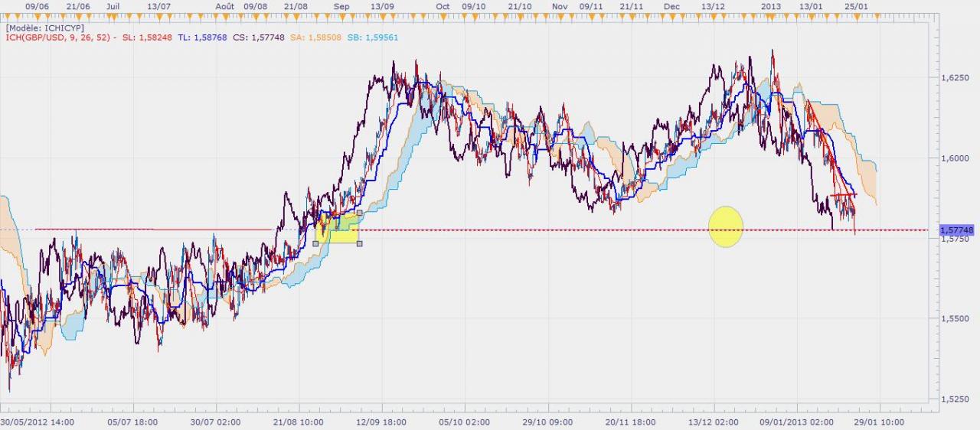This screenshot has width=980, height=430.
Task: Click the 09/01/2013 02:00 timestamp
Action: [x=796, y=422]
